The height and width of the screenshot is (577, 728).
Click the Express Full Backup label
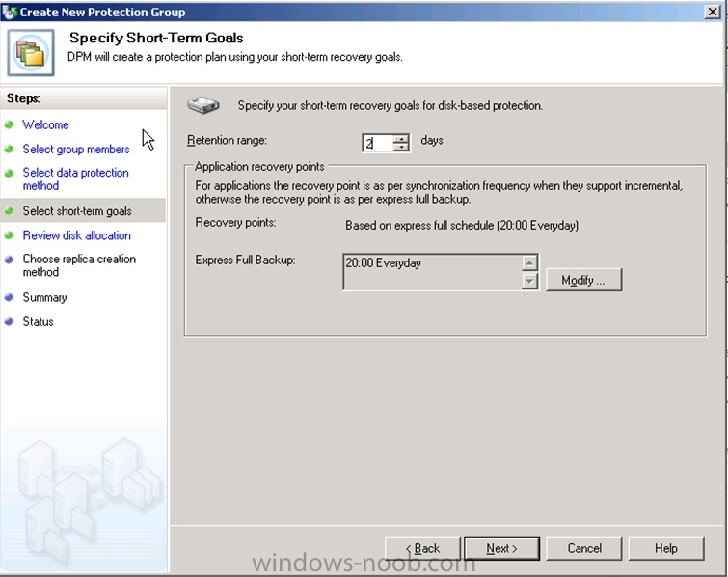point(245,260)
